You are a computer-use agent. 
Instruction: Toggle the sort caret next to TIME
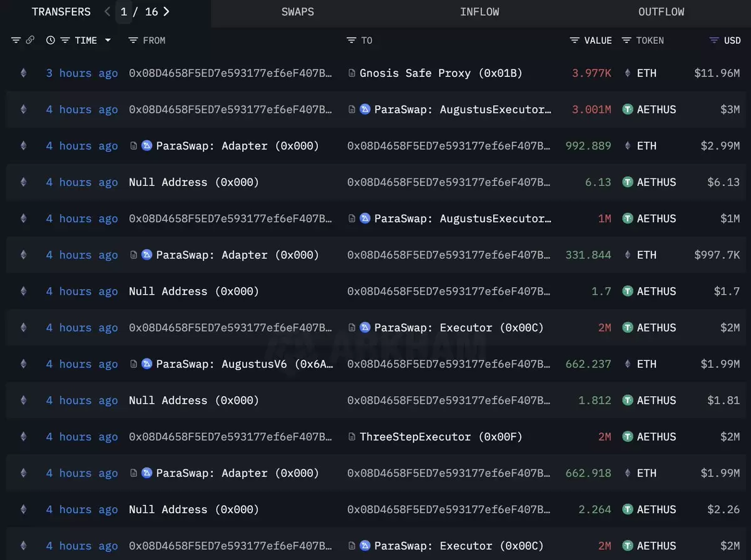pyautogui.click(x=108, y=40)
